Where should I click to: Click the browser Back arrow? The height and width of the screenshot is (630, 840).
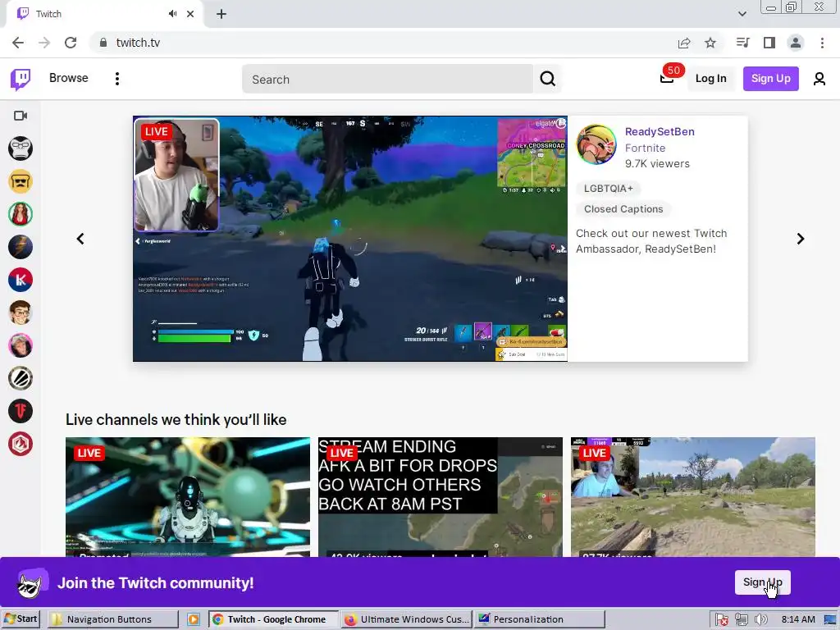(x=18, y=43)
